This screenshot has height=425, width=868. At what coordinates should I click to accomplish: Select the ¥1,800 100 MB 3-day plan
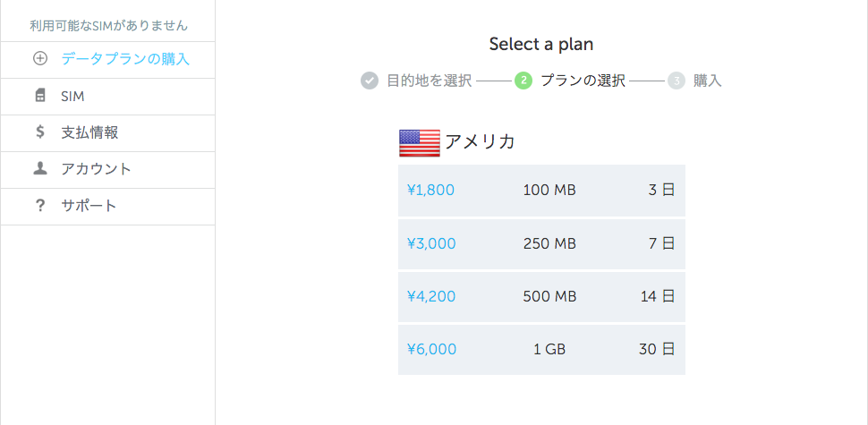point(541,191)
